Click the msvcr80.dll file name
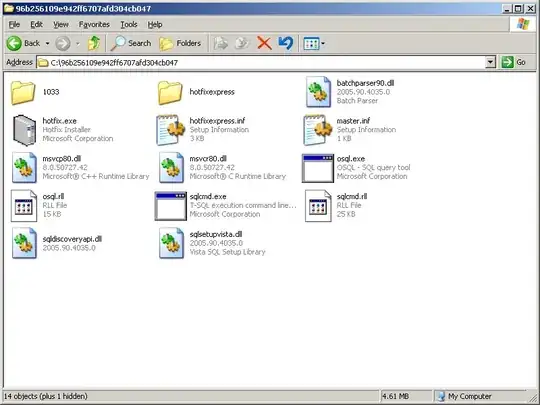540x405 pixels. pos(208,159)
